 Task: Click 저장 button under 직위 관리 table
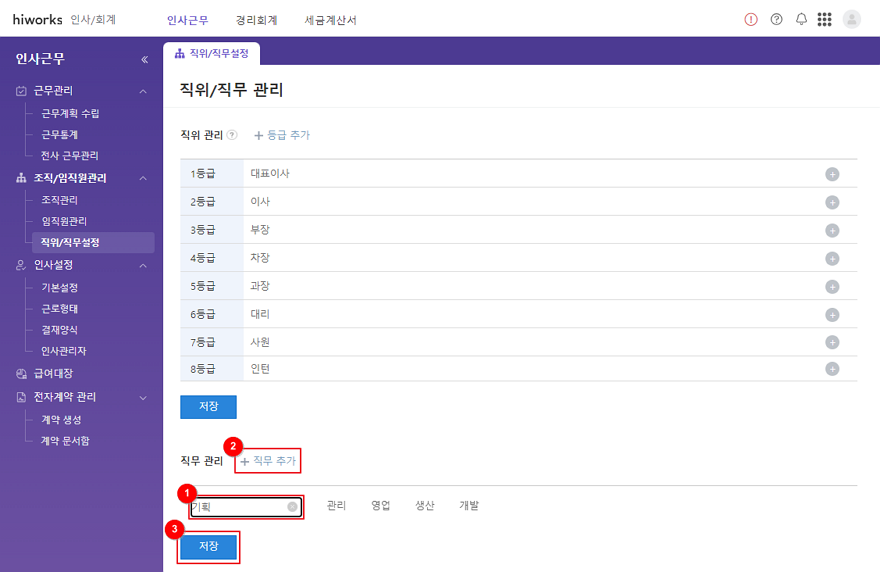208,406
